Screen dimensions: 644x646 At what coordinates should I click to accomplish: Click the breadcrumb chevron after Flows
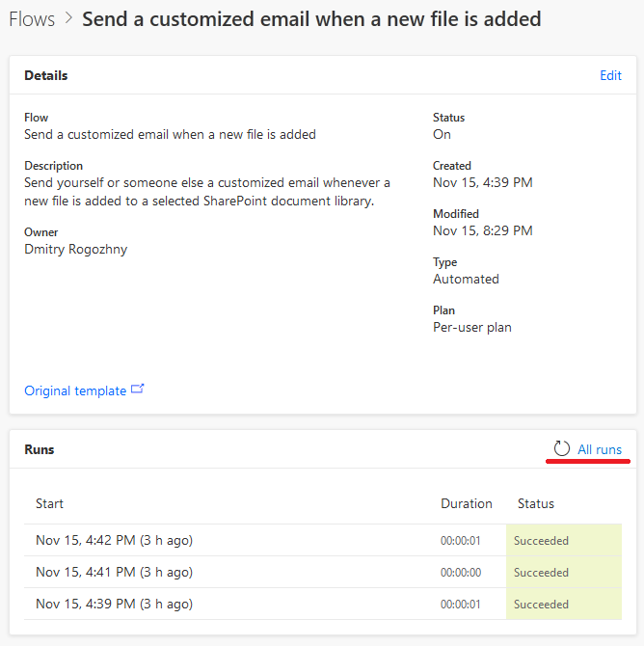pos(69,18)
